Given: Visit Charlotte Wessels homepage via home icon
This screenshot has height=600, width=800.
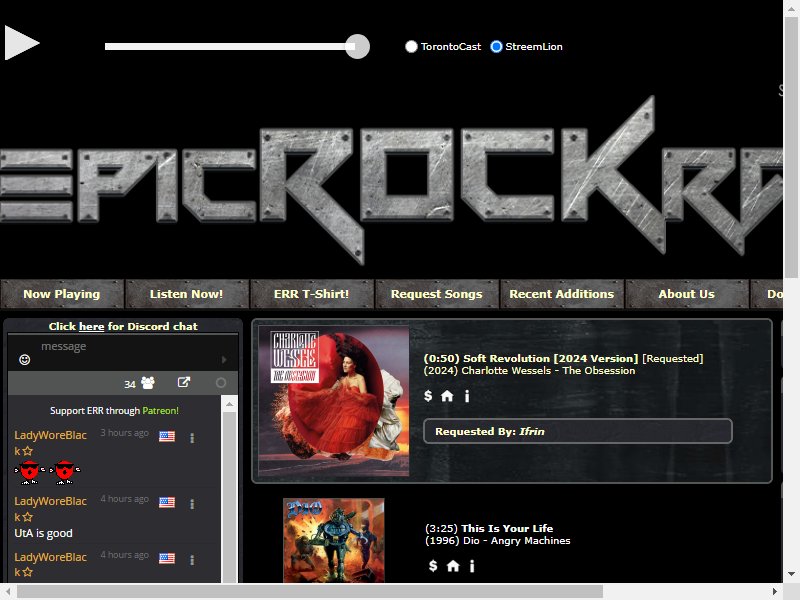Looking at the screenshot, I should 447,396.
